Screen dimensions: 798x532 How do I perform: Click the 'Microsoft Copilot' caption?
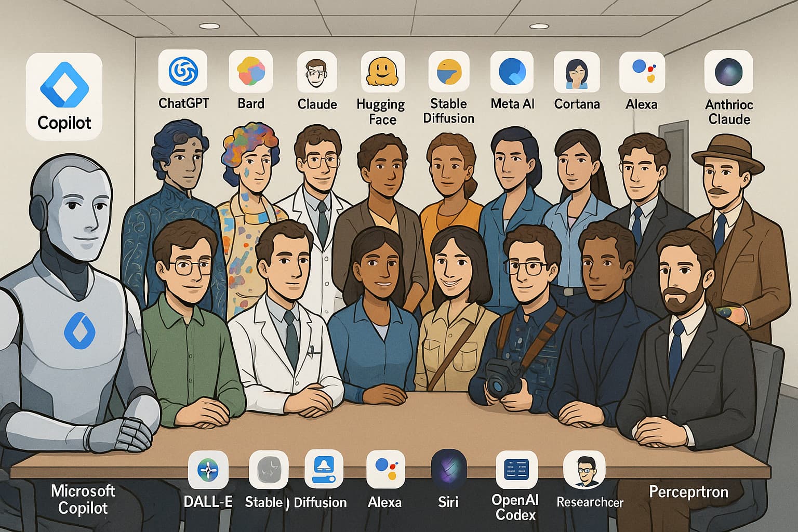click(x=83, y=499)
